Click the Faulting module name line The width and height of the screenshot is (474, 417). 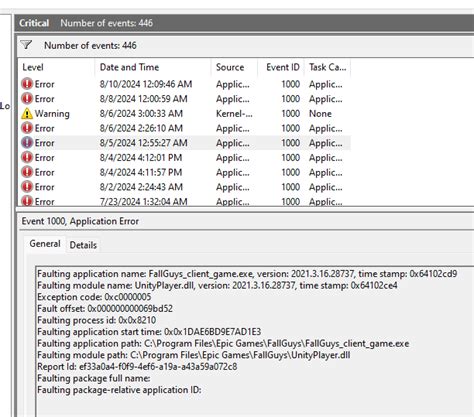coord(217,285)
